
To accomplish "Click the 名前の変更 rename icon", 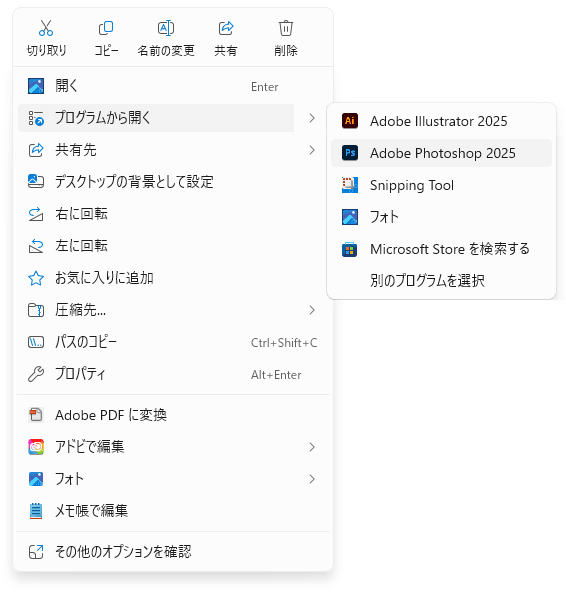I will pos(166,28).
